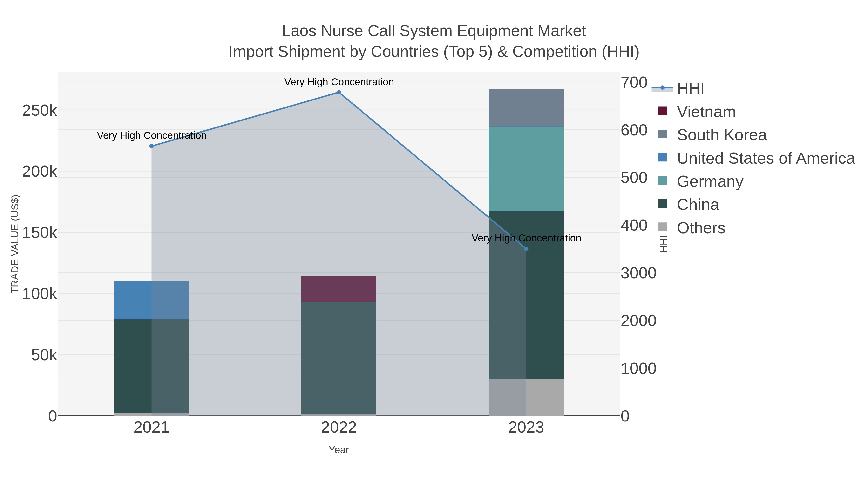
Task: Select the 2021 China bar segment
Action: point(152,366)
